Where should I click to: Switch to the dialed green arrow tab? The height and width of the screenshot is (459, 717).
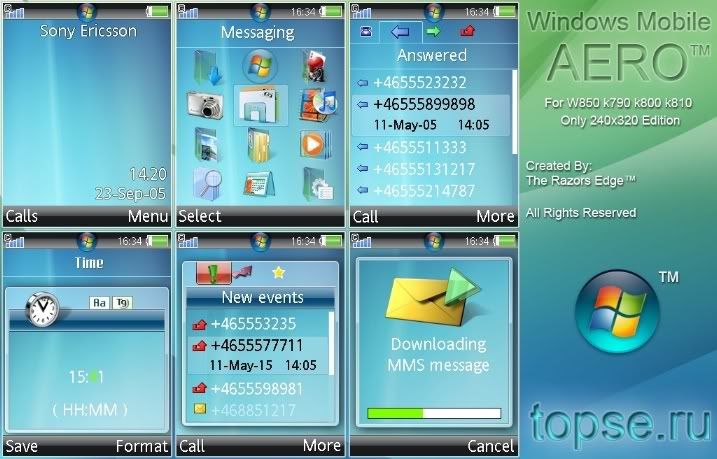point(433,32)
